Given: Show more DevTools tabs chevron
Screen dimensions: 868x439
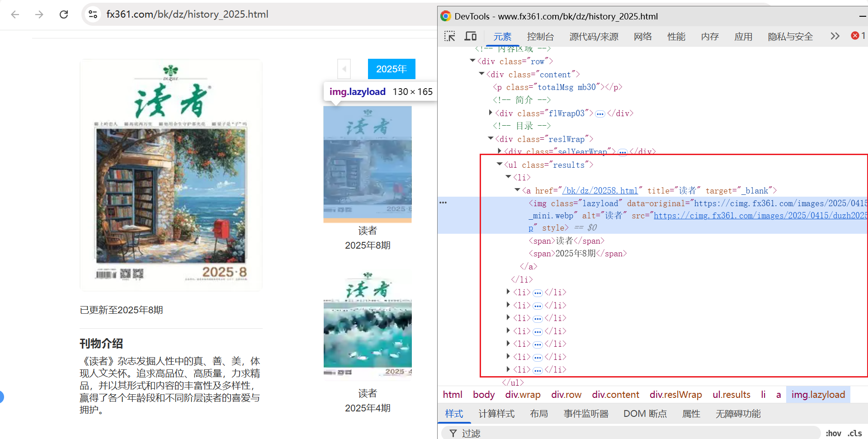Looking at the screenshot, I should click(835, 36).
